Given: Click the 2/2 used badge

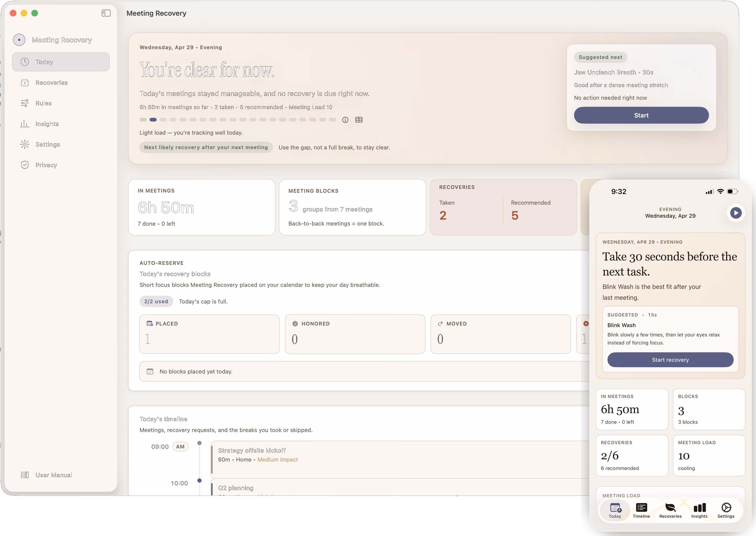Looking at the screenshot, I should pyautogui.click(x=156, y=301).
